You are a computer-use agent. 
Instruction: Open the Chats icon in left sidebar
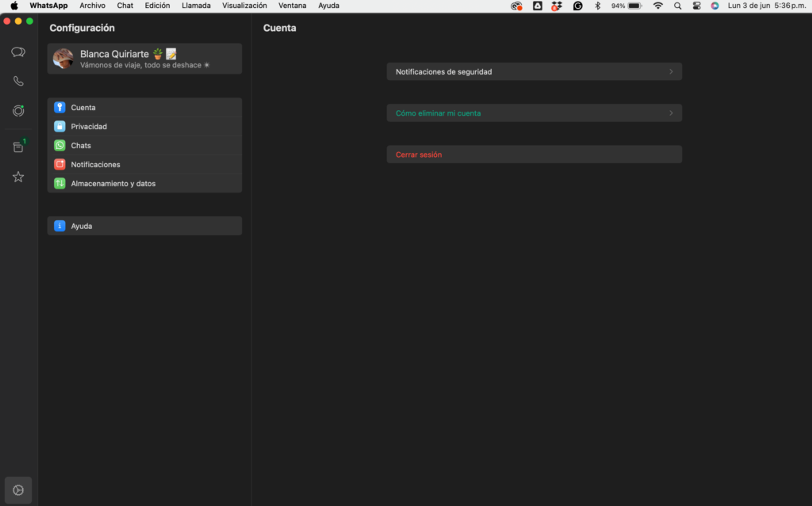18,52
